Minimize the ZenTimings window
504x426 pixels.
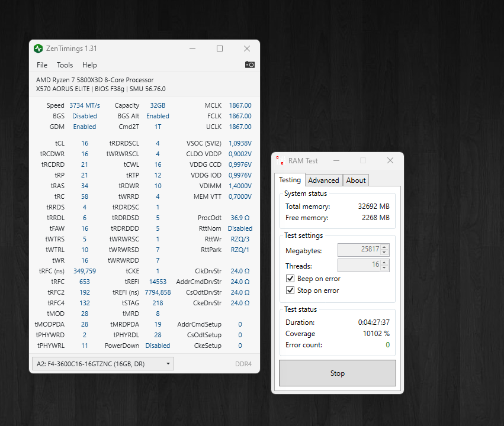192,49
